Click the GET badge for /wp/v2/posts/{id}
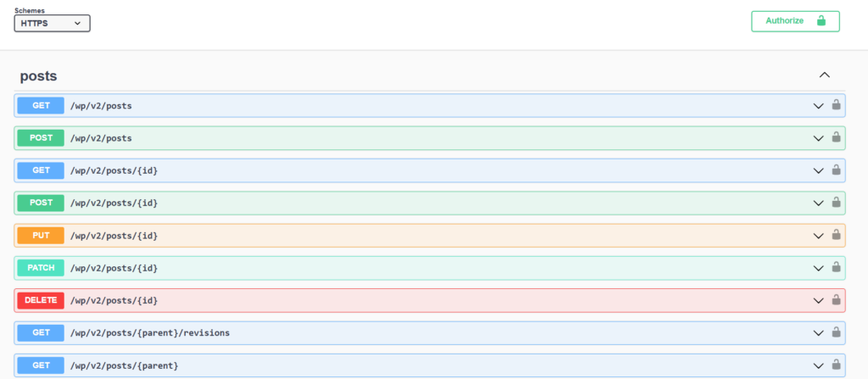The width and height of the screenshot is (868, 379). click(x=41, y=170)
